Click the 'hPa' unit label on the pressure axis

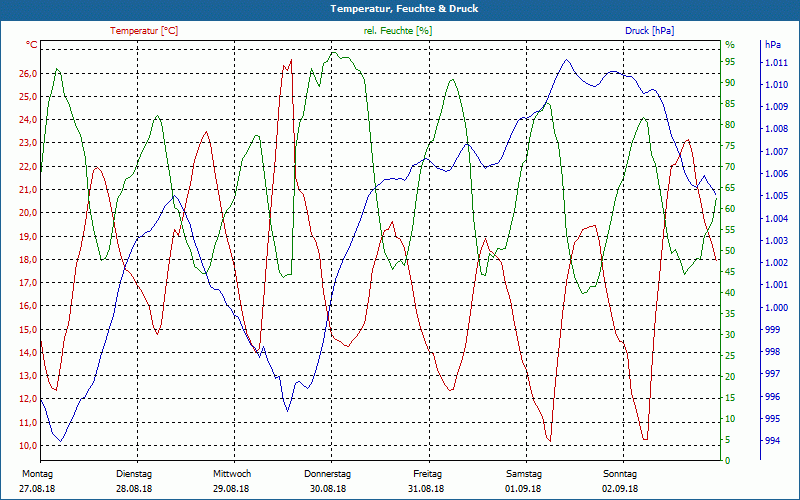coord(772,45)
